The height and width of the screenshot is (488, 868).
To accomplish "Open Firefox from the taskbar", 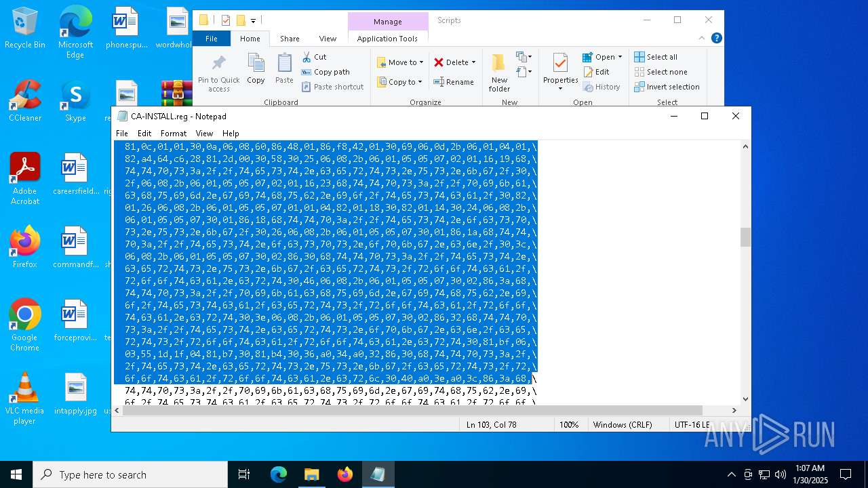I will pos(345,474).
